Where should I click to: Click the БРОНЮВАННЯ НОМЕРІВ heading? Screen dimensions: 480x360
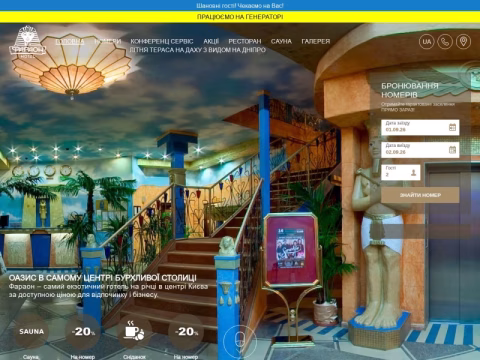click(410, 90)
